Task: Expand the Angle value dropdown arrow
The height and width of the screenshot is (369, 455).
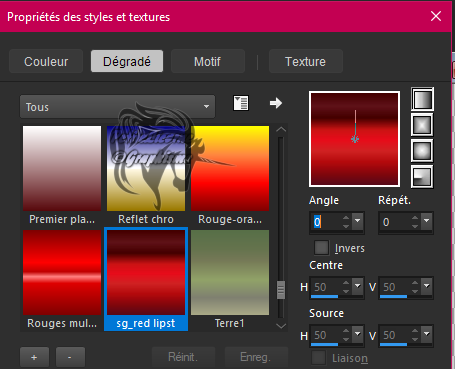Action: tap(358, 221)
